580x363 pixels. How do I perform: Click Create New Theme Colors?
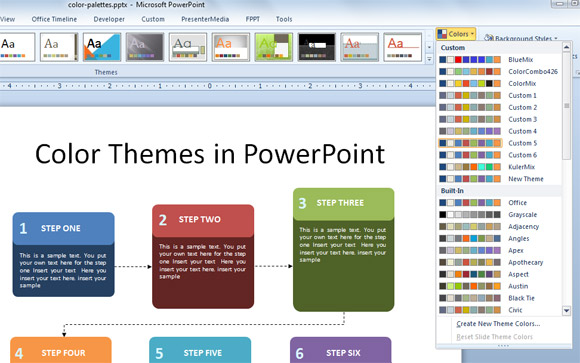click(x=498, y=324)
